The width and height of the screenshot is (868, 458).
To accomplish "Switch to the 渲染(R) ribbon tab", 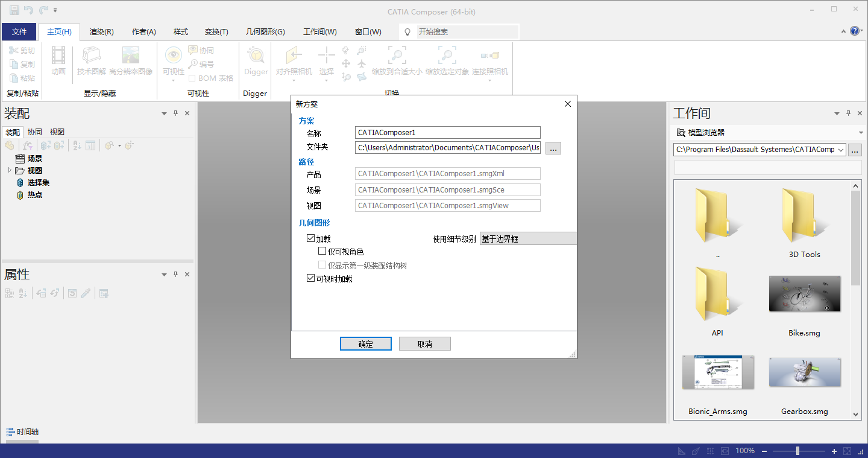I will coord(101,31).
